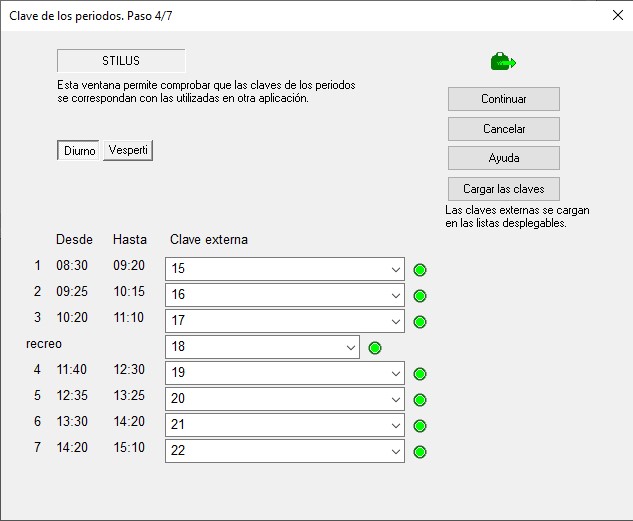Close the Clave de los periodos dialog

(x=617, y=15)
